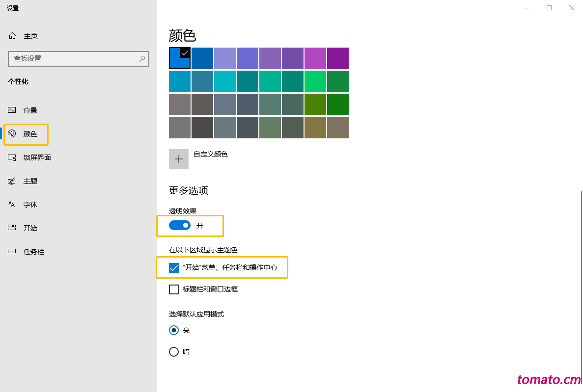Screen dimensions: 583x392
Task: Click the 背景 picture icon in sidebar
Action: [x=12, y=110]
